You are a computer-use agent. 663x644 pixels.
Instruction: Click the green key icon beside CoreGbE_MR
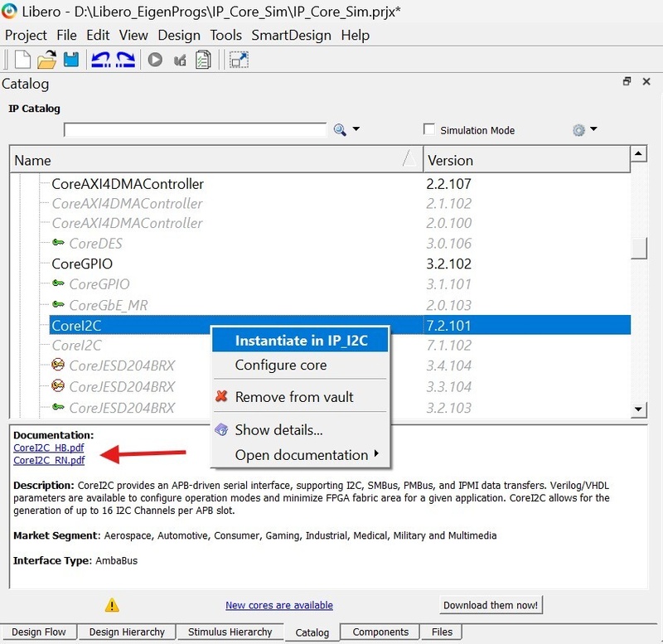coord(58,304)
